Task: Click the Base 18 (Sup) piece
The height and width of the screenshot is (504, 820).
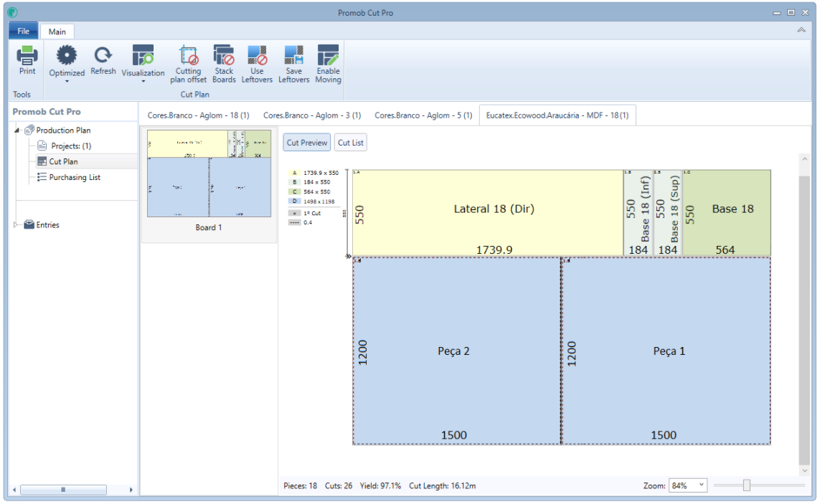Action: coord(667,213)
